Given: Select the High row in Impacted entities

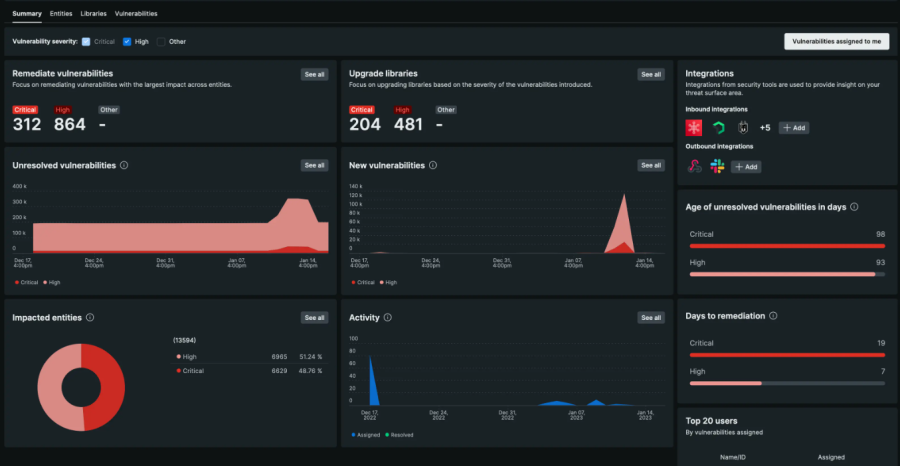Looking at the screenshot, I should 250,356.
